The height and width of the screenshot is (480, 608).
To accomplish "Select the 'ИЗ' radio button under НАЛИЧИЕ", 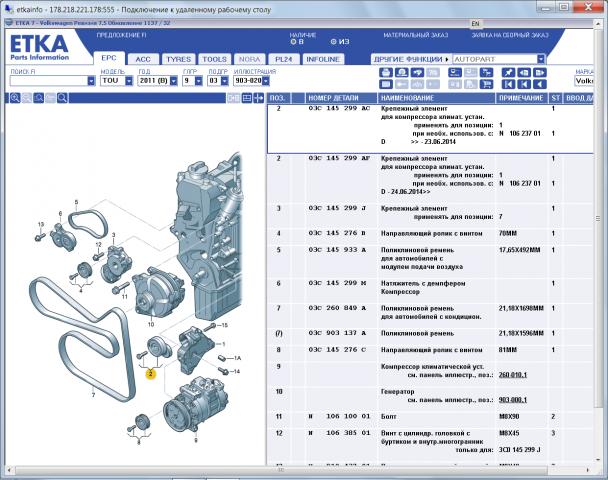I will [333, 41].
